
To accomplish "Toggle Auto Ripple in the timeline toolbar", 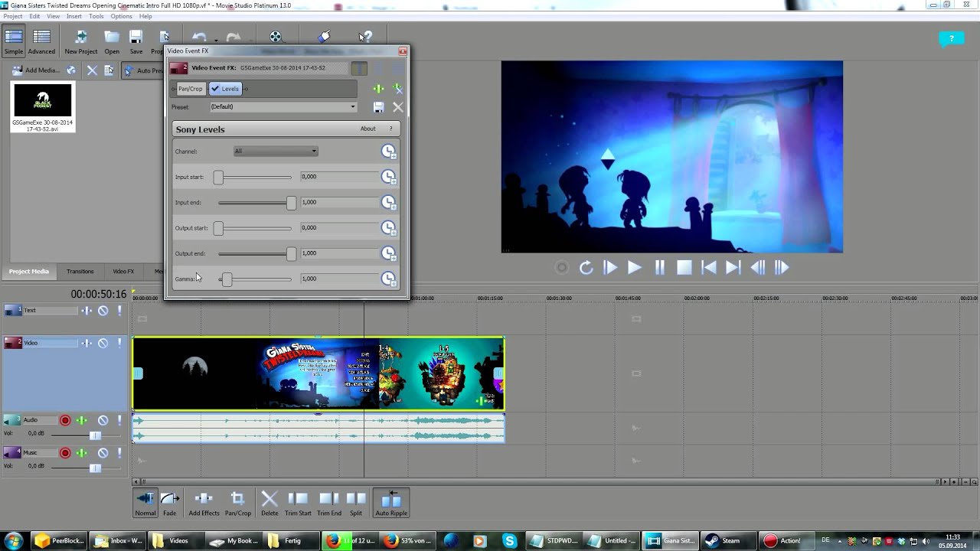I will (x=390, y=503).
